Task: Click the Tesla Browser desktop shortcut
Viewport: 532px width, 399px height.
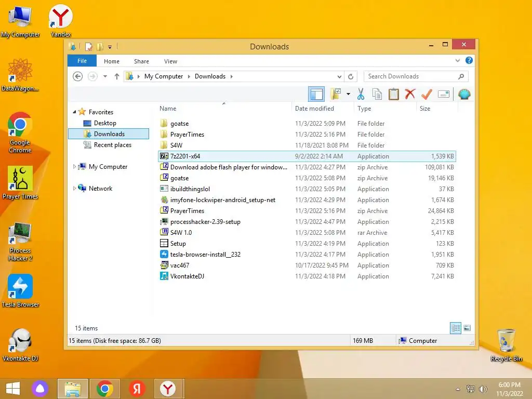Action: pyautogui.click(x=20, y=291)
